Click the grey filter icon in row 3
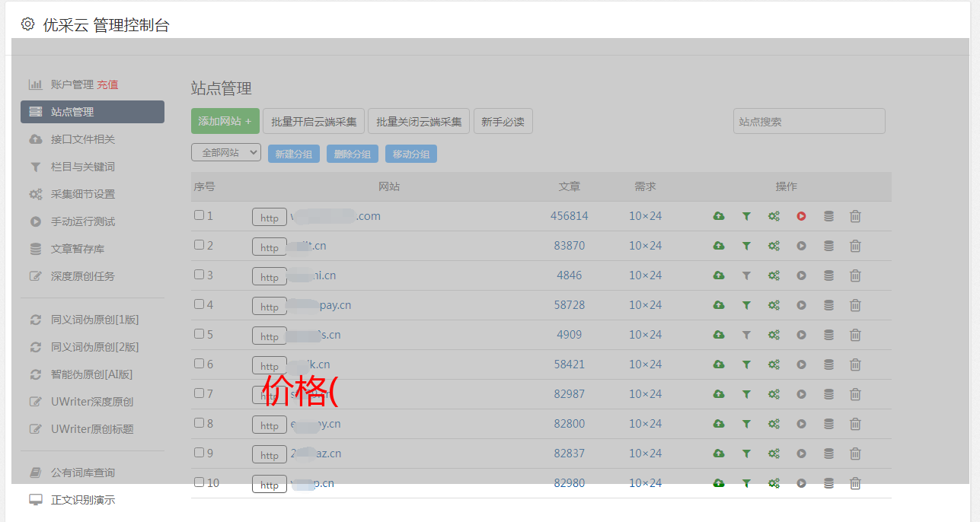 [746, 275]
